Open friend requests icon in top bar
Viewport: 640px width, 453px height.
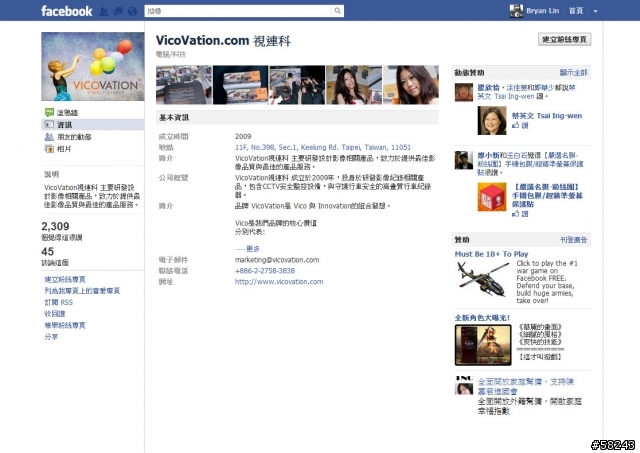tap(104, 11)
